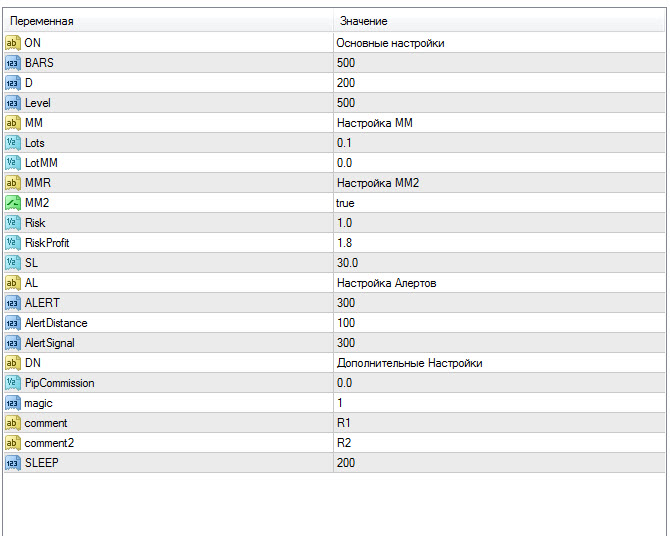Select the comment value R1
670x536 pixels.
344,423
